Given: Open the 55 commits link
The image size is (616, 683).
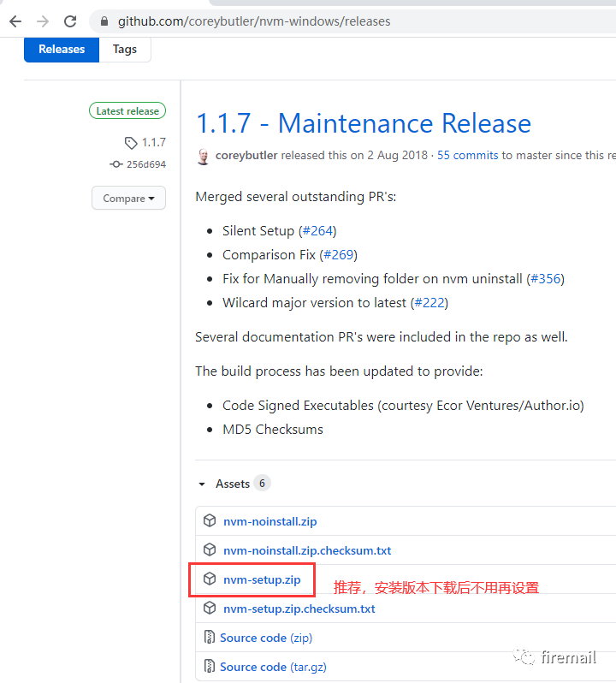Looking at the screenshot, I should [x=467, y=155].
